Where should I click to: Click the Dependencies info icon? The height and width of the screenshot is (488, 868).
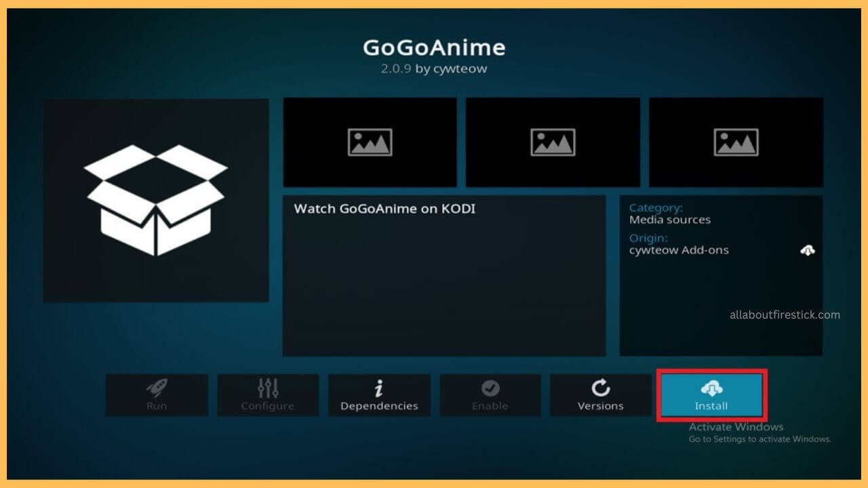click(x=379, y=388)
